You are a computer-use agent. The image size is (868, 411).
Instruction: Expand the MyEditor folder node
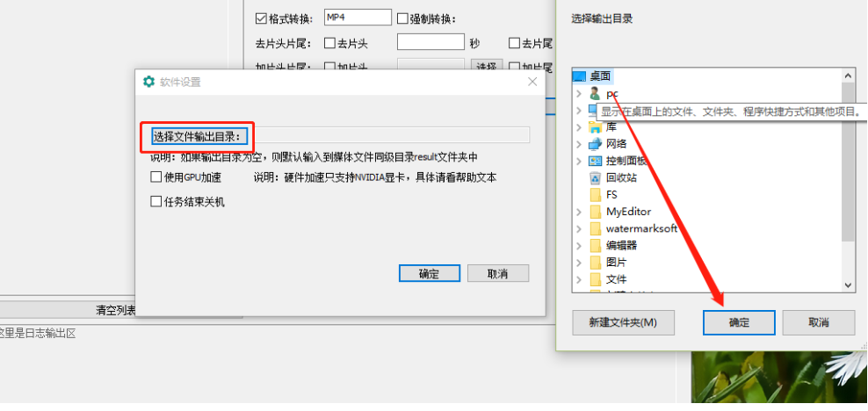(x=579, y=212)
